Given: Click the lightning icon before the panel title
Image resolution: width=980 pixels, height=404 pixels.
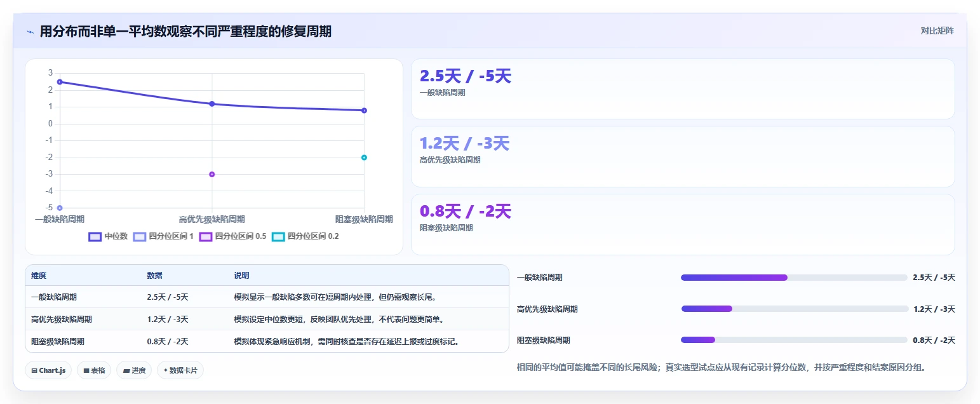Looking at the screenshot, I should pyautogui.click(x=30, y=31).
